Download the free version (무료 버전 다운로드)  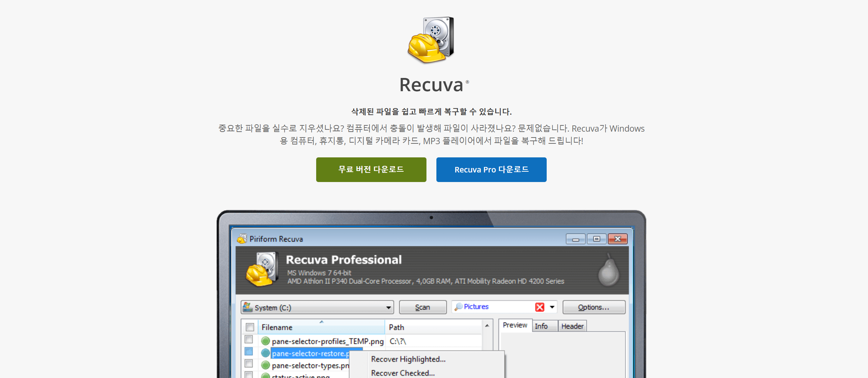click(371, 170)
